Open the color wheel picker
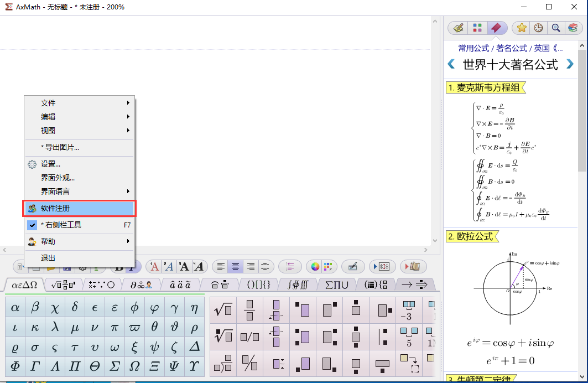The height and width of the screenshot is (383, 588). pos(315,267)
